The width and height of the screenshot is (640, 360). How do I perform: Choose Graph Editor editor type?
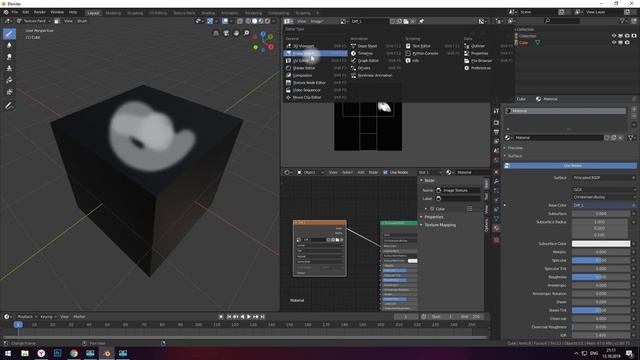click(x=376, y=61)
